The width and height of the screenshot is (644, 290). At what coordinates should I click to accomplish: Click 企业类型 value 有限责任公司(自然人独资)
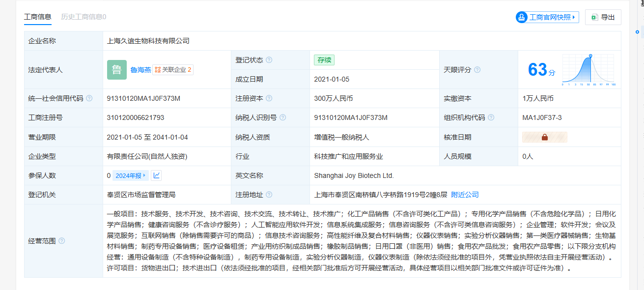pos(147,156)
